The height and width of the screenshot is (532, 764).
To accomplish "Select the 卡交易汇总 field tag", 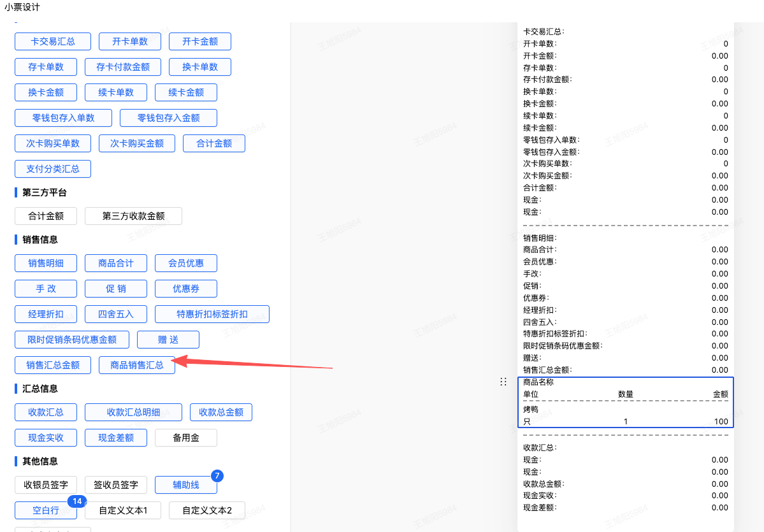I will (x=53, y=41).
